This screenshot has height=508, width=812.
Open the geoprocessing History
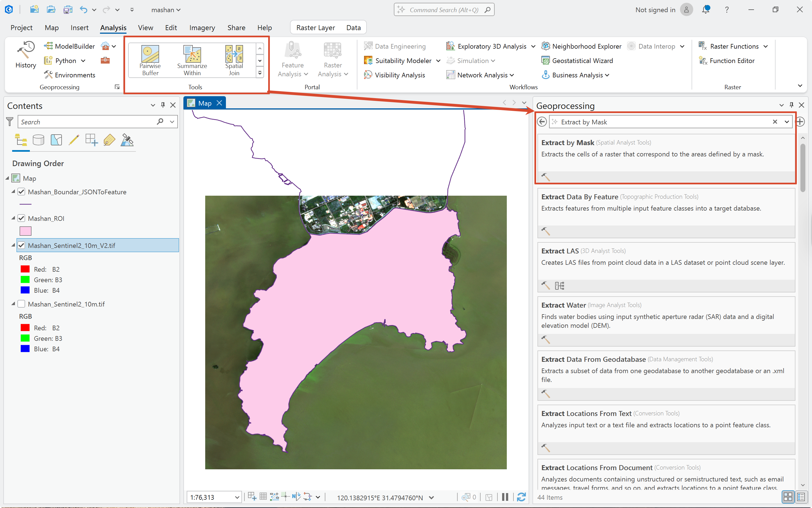(x=25, y=55)
